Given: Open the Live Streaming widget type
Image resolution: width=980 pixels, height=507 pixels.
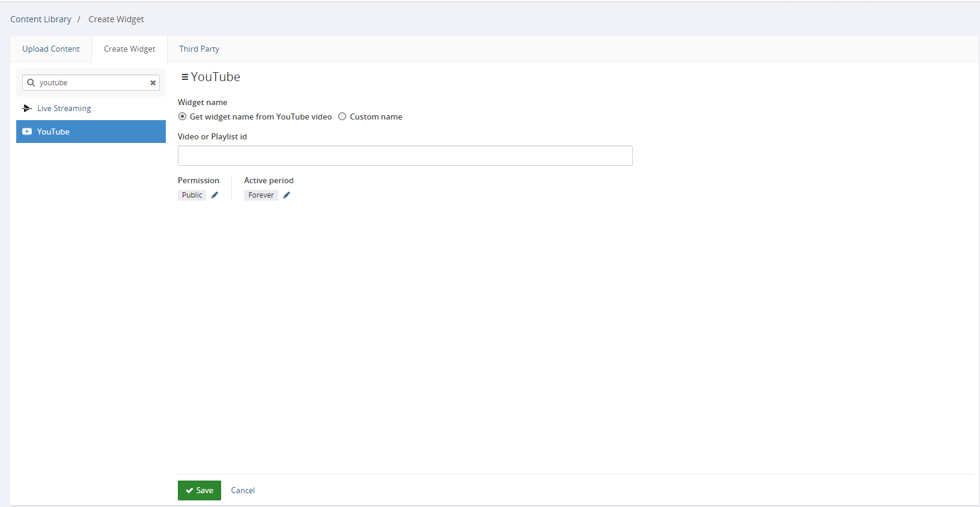Looking at the screenshot, I should point(91,108).
